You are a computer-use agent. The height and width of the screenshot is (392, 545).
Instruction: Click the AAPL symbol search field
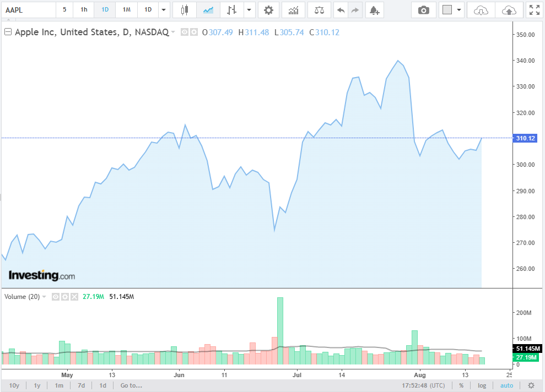click(x=29, y=10)
